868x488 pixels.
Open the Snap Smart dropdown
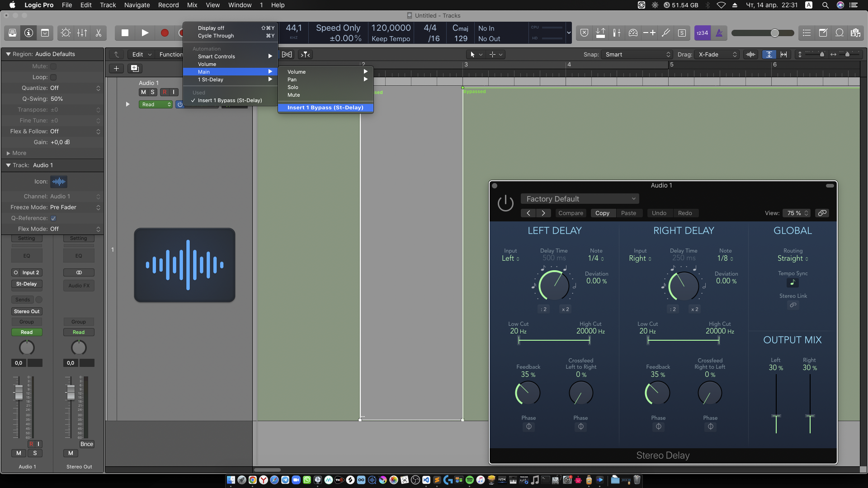coord(637,55)
